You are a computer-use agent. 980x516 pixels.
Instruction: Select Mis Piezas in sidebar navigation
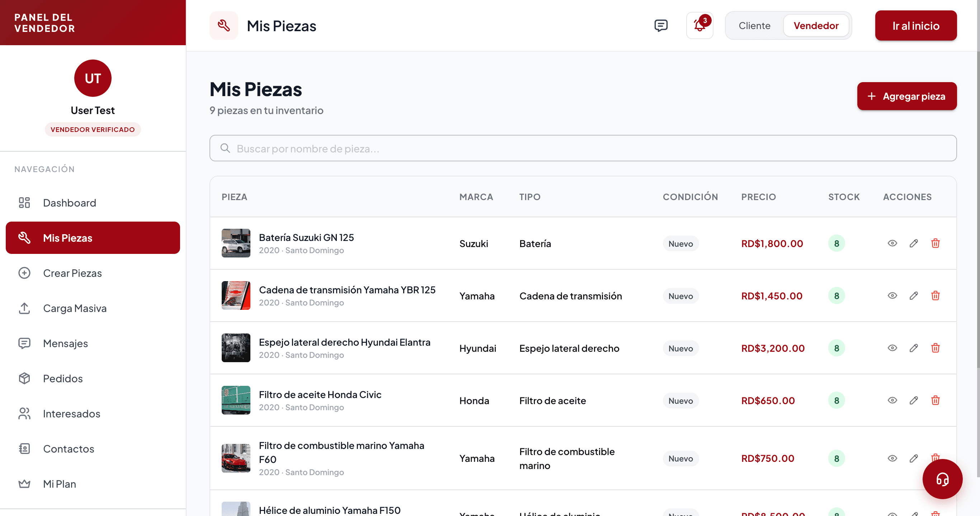click(x=93, y=238)
